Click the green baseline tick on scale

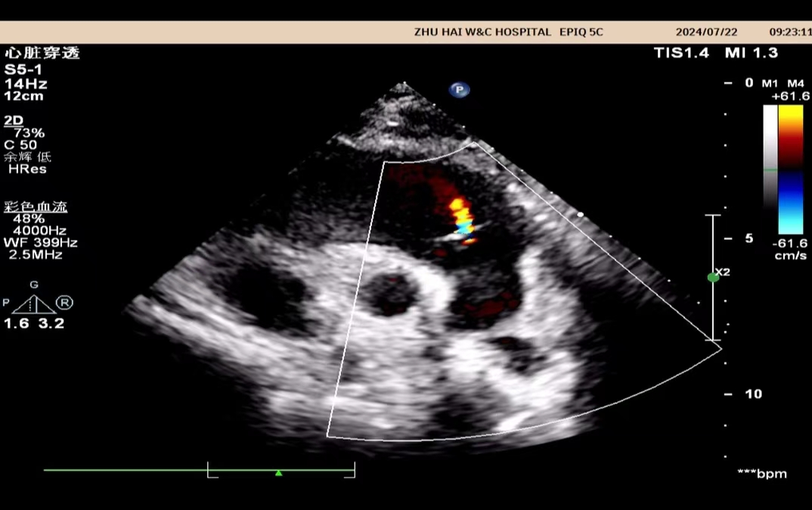tap(770, 169)
